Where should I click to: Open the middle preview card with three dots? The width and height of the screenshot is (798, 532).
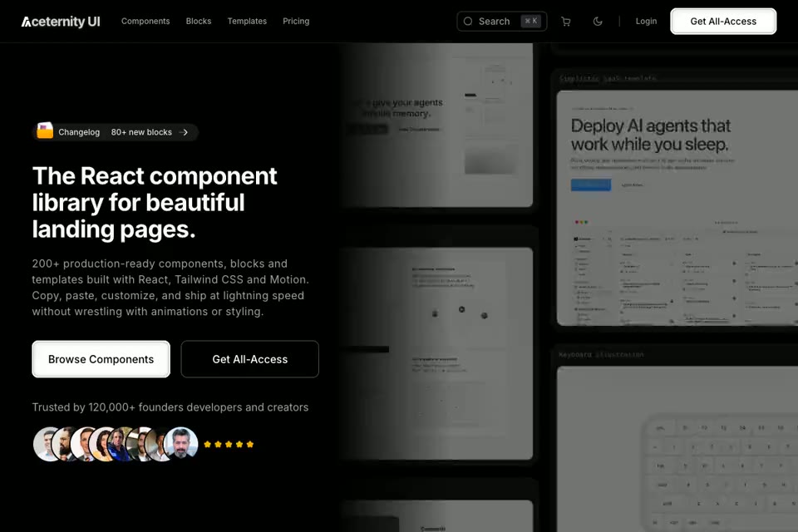tap(438, 353)
